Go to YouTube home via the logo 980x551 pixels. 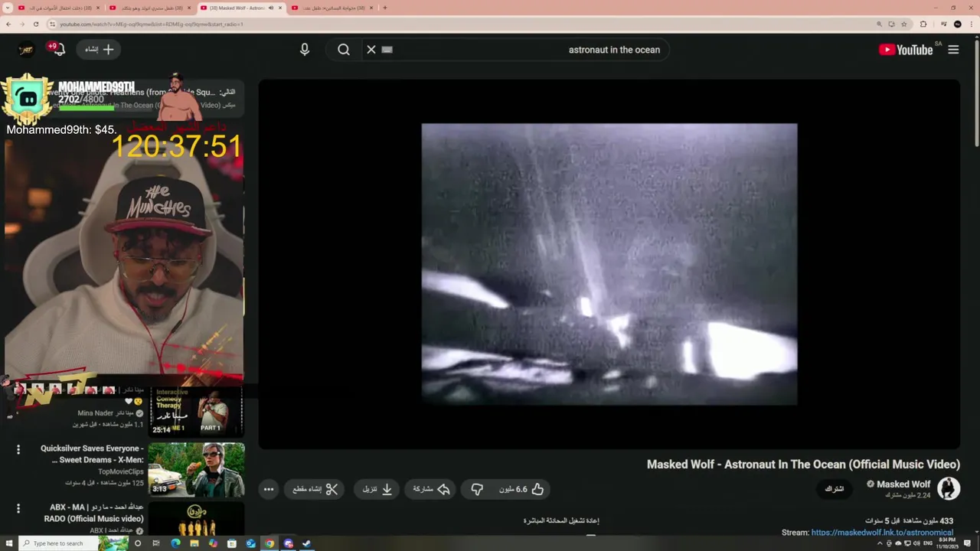[x=906, y=50]
